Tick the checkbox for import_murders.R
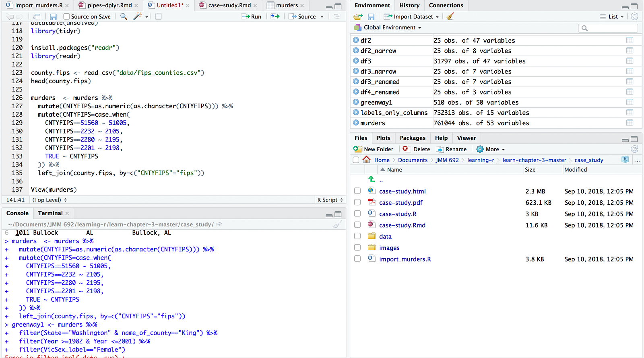 tap(357, 259)
